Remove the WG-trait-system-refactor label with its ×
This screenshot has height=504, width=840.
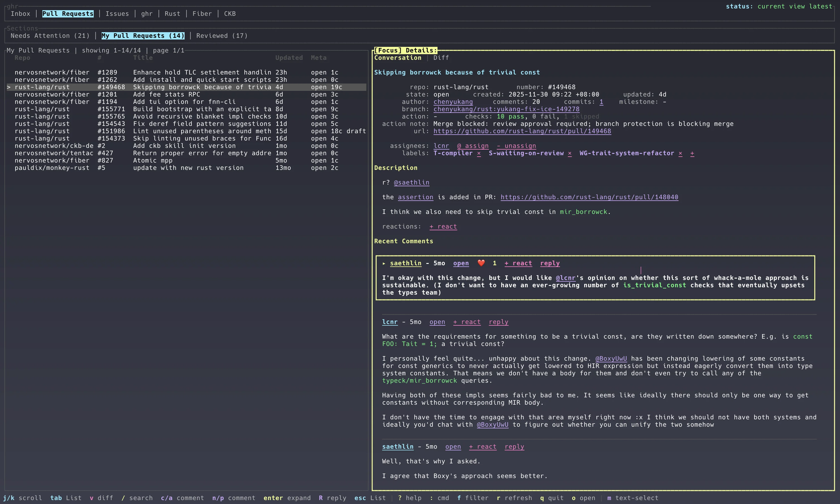(x=680, y=153)
